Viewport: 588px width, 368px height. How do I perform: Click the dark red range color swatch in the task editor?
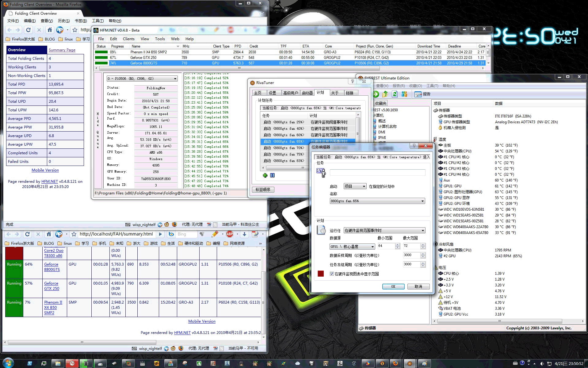(321, 274)
